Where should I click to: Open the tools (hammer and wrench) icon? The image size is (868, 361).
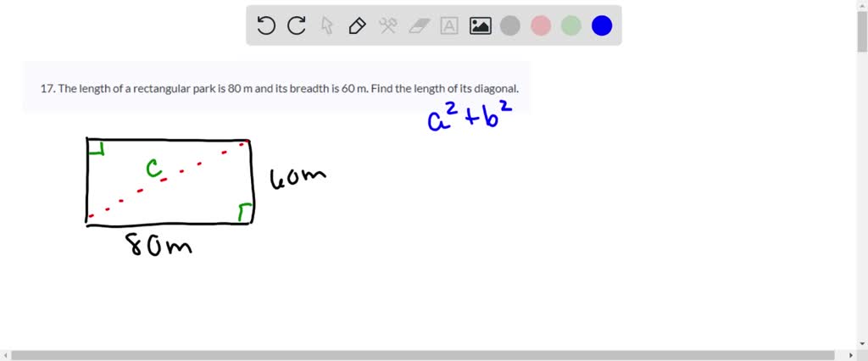coord(388,25)
